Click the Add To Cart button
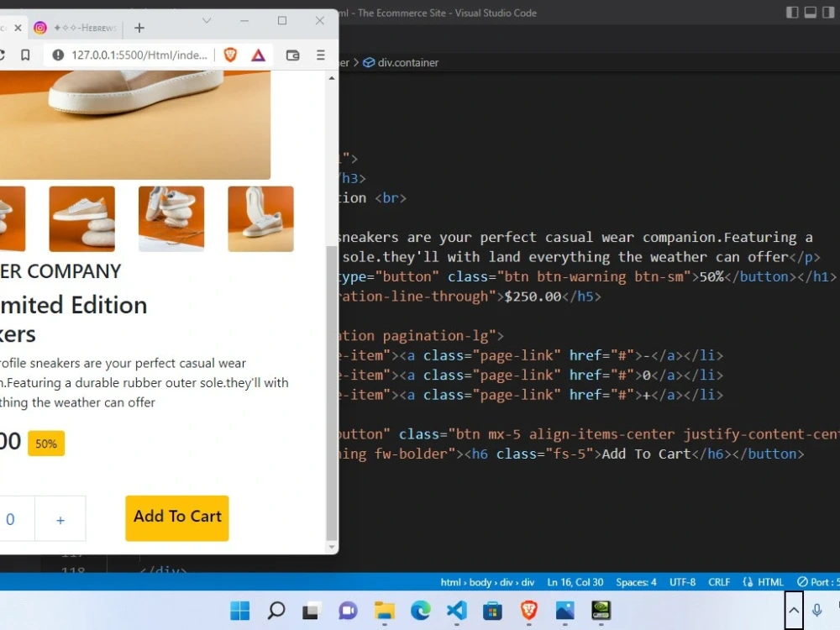The height and width of the screenshot is (630, 840). click(177, 517)
